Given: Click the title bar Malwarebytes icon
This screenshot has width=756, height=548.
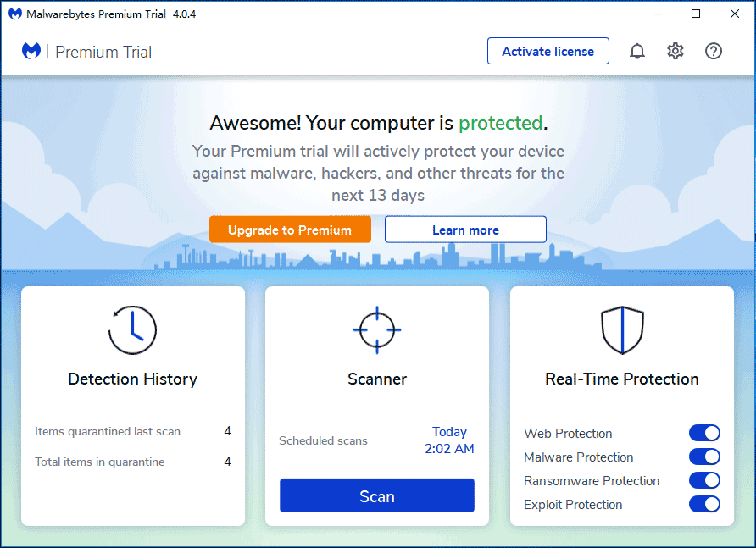Looking at the screenshot, I should coord(15,14).
